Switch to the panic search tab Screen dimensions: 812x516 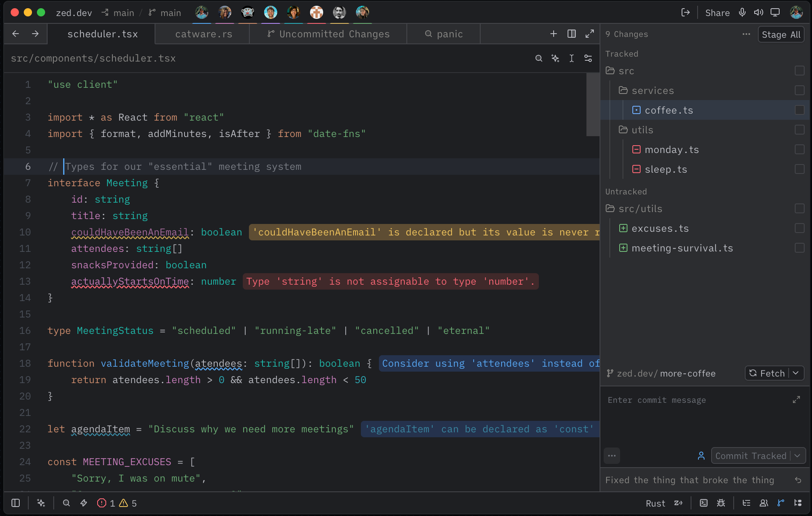444,34
